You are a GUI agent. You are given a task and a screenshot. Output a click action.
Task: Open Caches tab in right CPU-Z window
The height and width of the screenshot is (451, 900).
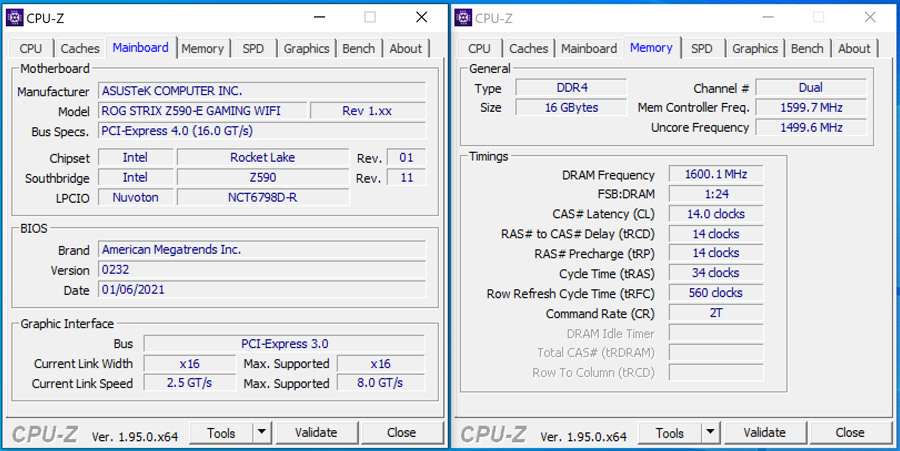click(x=529, y=49)
